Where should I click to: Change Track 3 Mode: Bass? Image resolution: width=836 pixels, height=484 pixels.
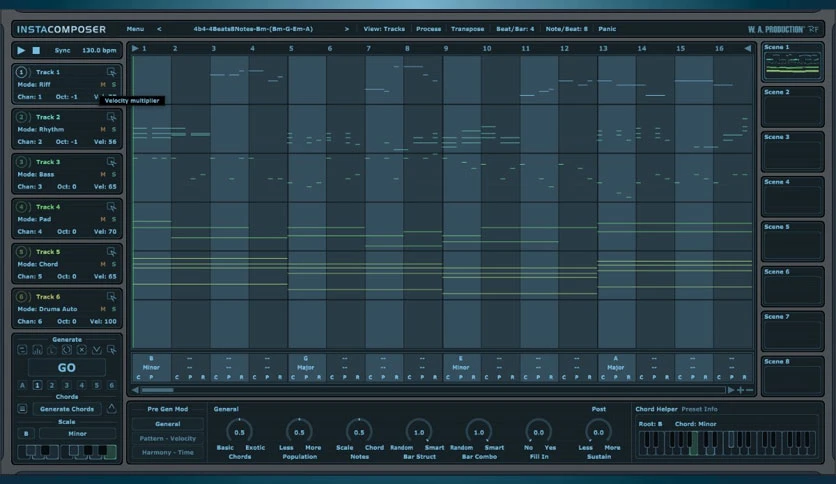pyautogui.click(x=36, y=174)
